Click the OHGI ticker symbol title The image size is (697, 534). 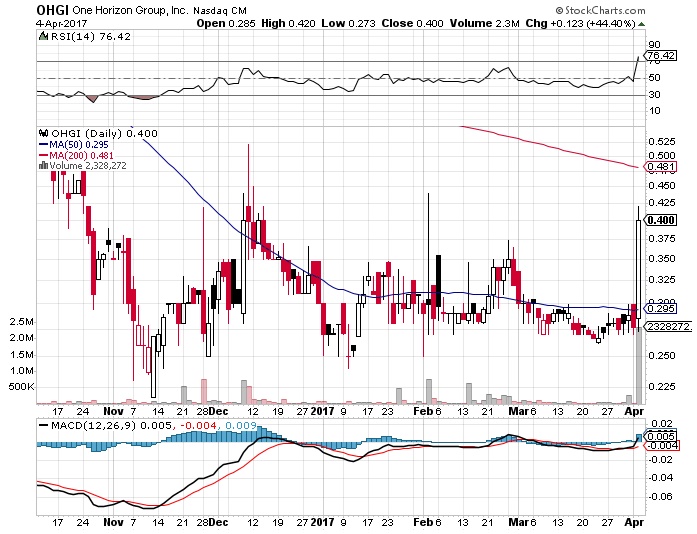pyautogui.click(x=52, y=10)
